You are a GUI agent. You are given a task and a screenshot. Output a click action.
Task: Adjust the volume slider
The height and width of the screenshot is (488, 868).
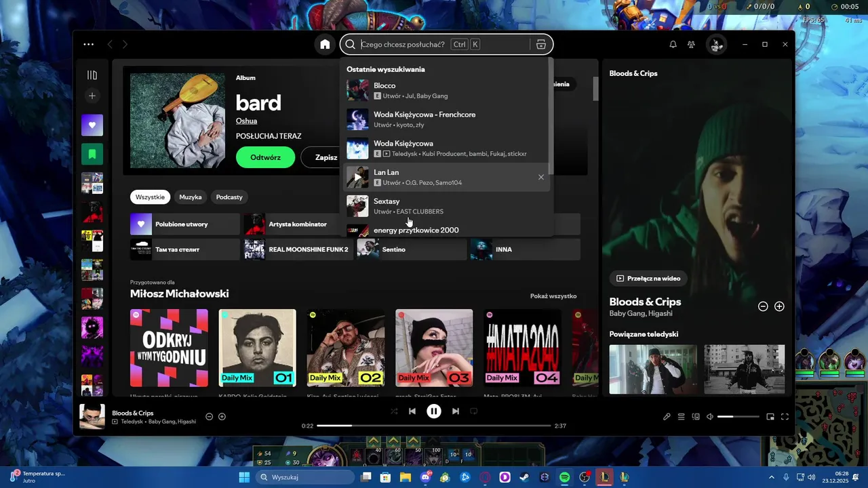pyautogui.click(x=738, y=417)
